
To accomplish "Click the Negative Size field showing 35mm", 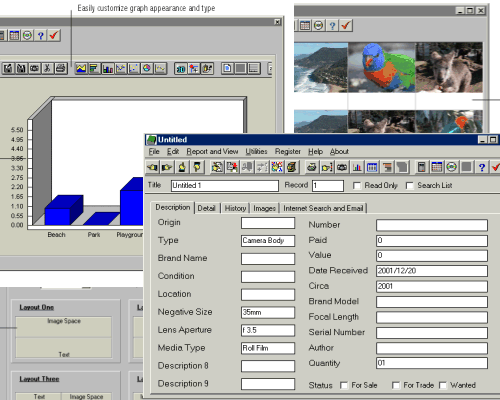I will (268, 313).
